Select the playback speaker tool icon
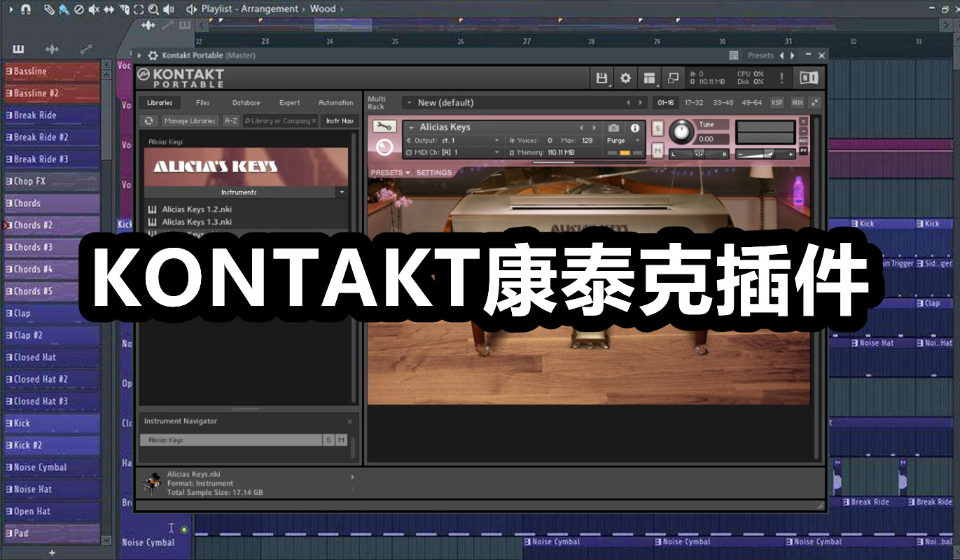The width and height of the screenshot is (960, 560). 169,9
